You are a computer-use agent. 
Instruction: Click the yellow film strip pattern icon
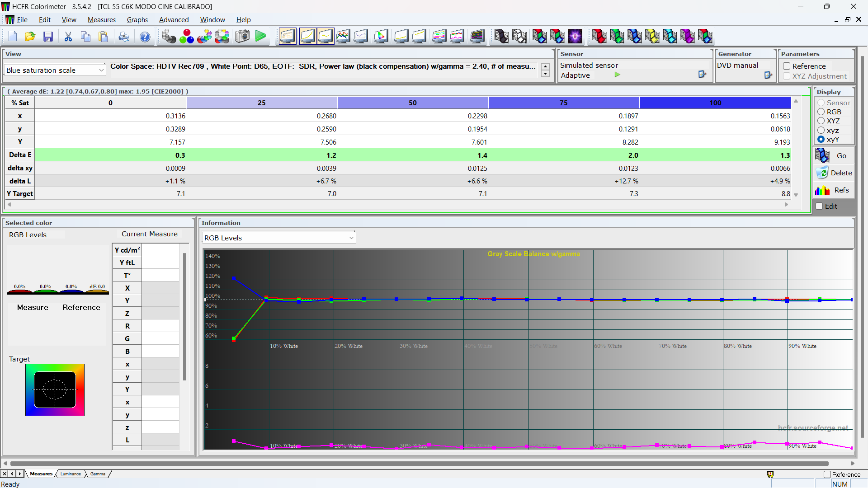point(652,36)
